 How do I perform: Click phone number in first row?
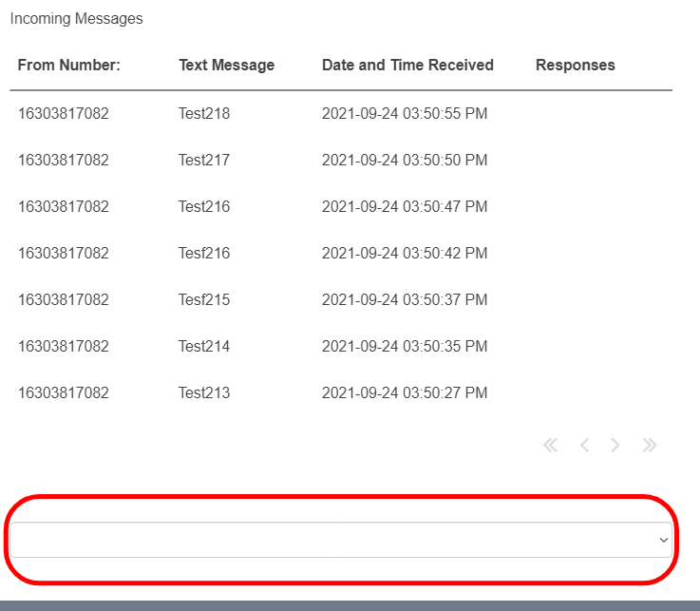point(64,113)
